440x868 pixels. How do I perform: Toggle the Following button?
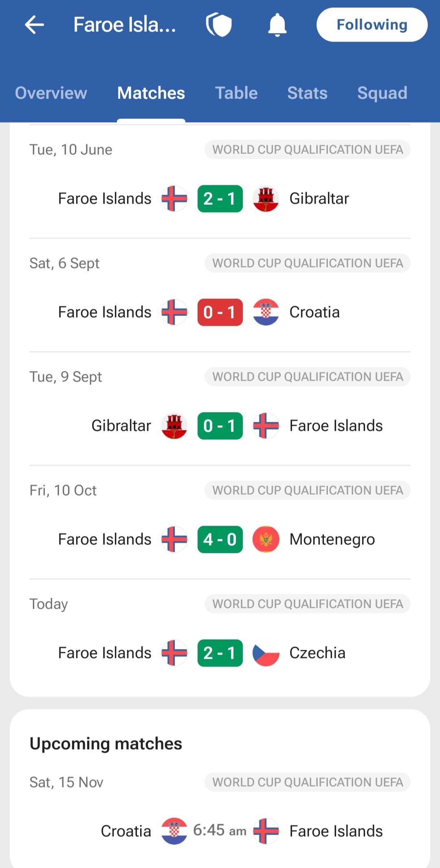tap(372, 25)
